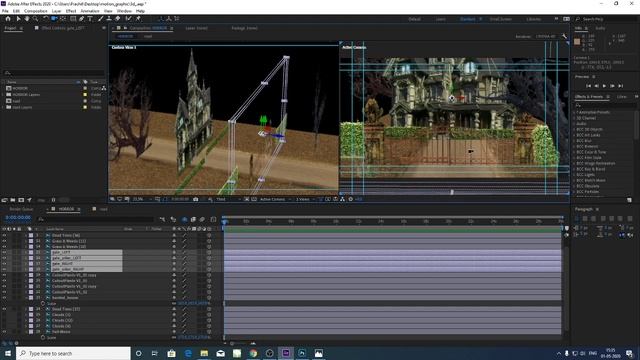
Task: Click the Home icon in the toolbar
Action: pos(8,19)
